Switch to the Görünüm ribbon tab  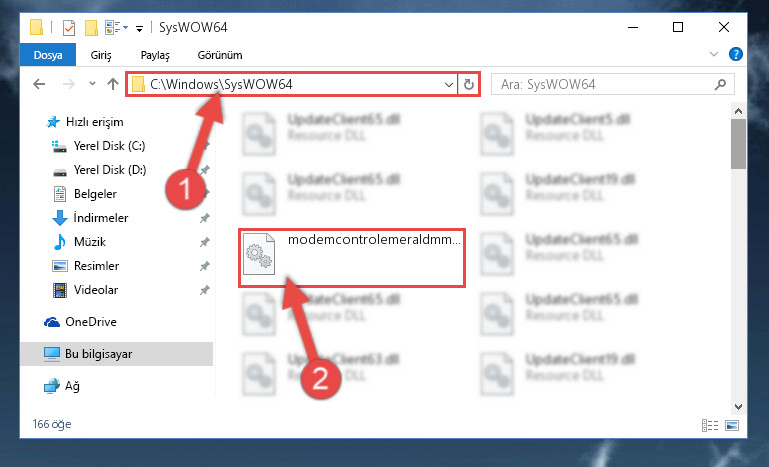click(x=220, y=55)
